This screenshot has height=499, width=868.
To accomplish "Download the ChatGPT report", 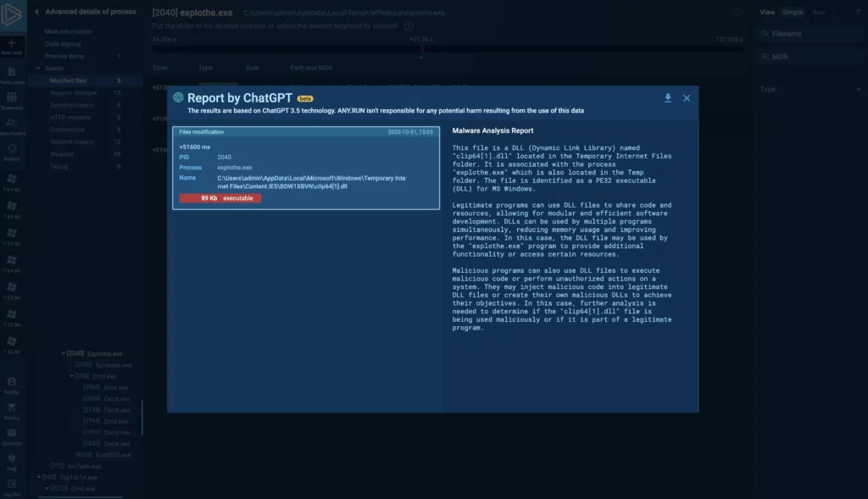I will [668, 98].
